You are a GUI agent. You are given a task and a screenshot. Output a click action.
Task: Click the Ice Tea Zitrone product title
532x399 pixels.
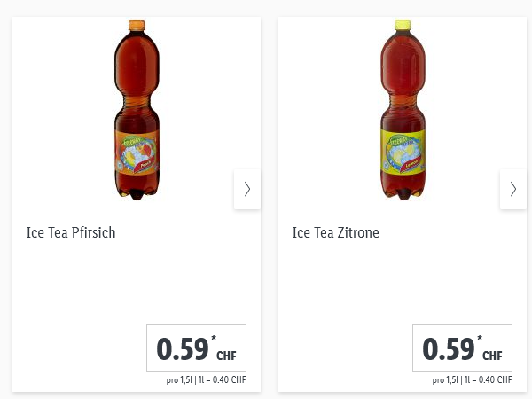pos(336,233)
